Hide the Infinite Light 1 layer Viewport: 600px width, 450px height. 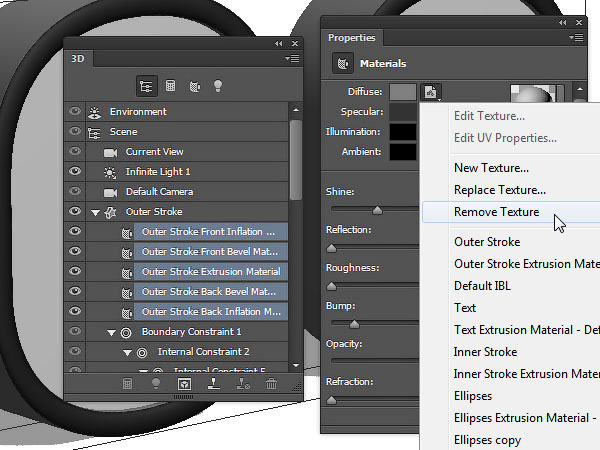pos(74,172)
